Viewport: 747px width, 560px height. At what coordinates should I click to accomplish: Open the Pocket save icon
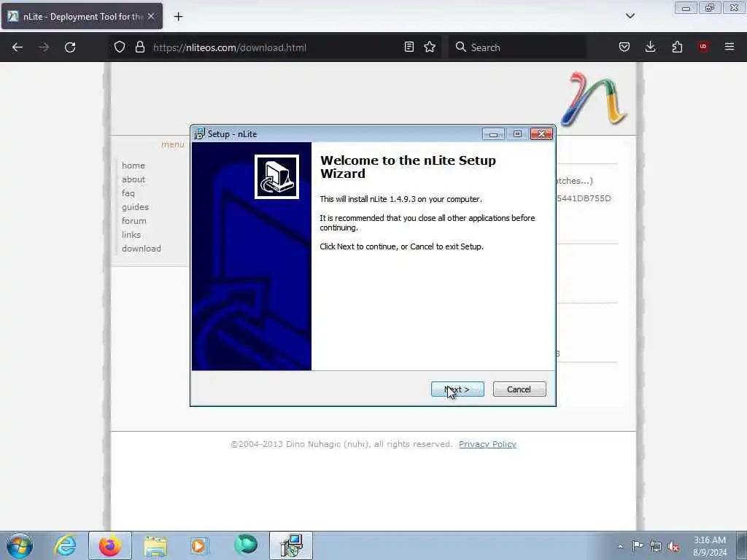tap(624, 47)
